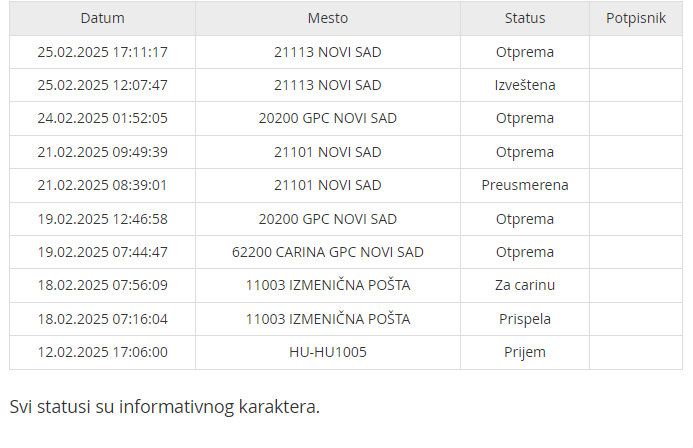Click the Prispela status cell
This screenshot has height=448, width=693.
pyautogui.click(x=525, y=319)
